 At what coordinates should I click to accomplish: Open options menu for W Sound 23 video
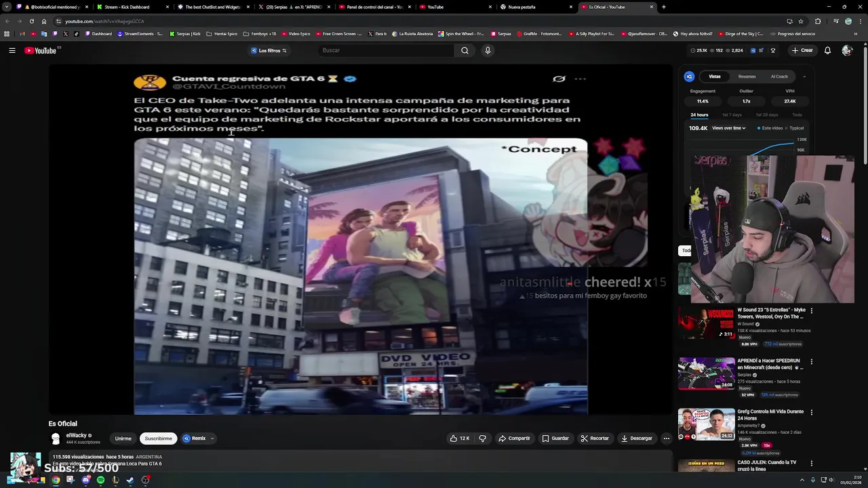tap(811, 310)
